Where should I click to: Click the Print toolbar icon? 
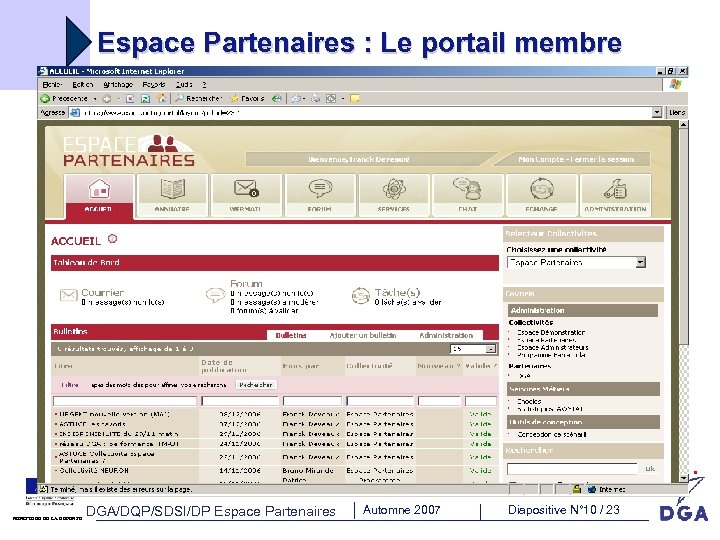coord(316,98)
